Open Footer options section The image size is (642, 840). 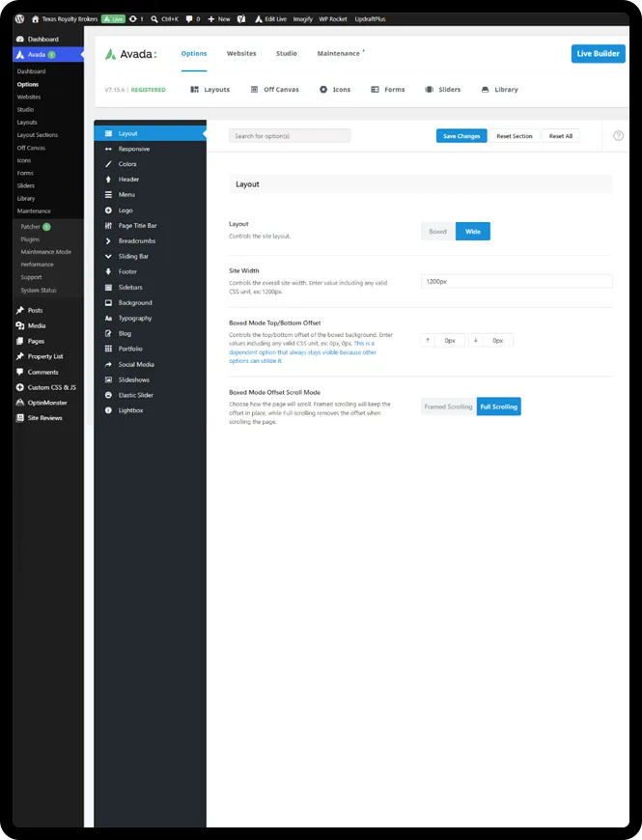(150, 271)
